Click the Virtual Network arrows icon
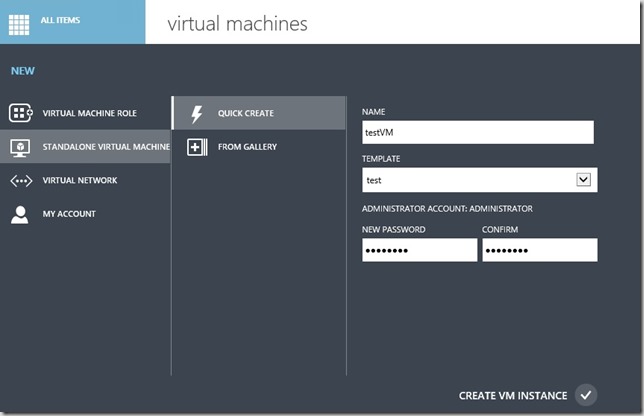Image resolution: width=644 pixels, height=416 pixels. [x=21, y=181]
